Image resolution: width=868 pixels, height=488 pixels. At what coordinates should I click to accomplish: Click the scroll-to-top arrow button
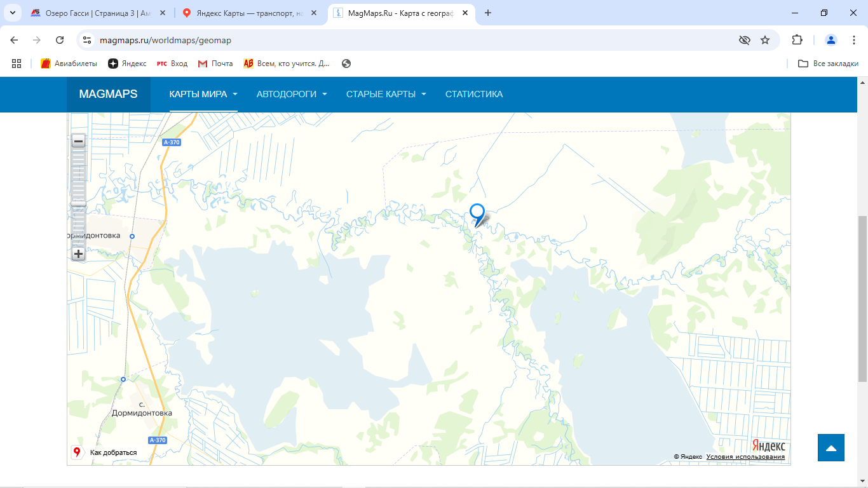pyautogui.click(x=831, y=448)
